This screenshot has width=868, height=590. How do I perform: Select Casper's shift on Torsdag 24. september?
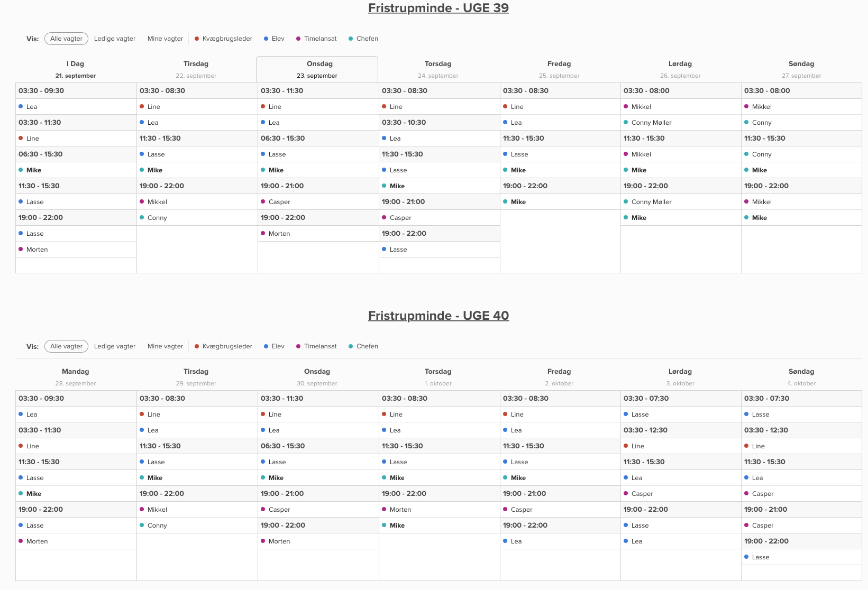[400, 218]
